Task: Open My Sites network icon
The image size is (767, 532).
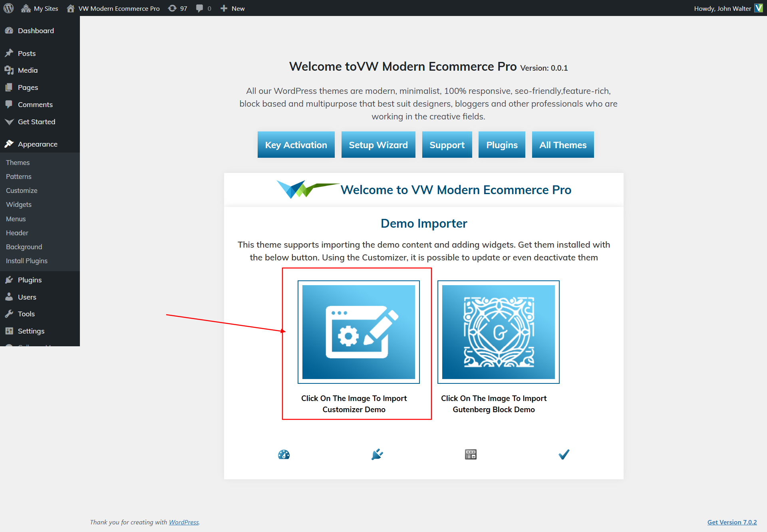Action: click(x=26, y=8)
